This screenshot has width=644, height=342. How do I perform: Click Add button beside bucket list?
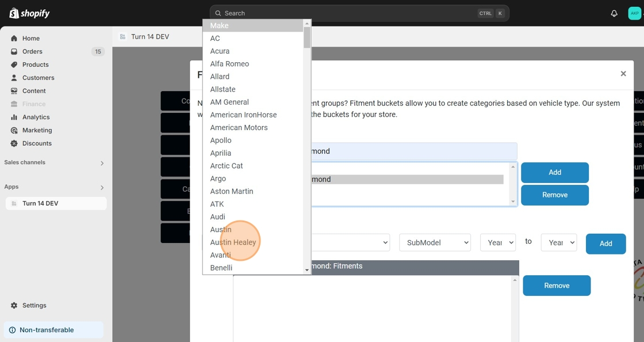click(x=554, y=173)
